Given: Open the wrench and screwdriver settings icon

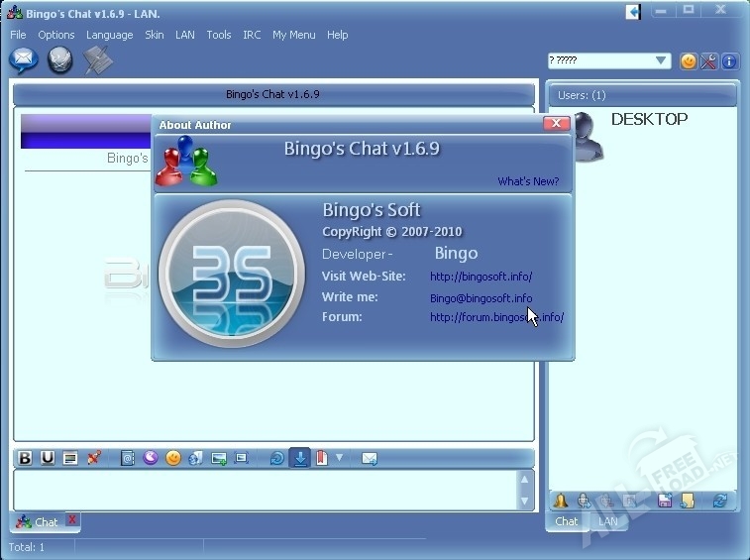Looking at the screenshot, I should point(709,61).
